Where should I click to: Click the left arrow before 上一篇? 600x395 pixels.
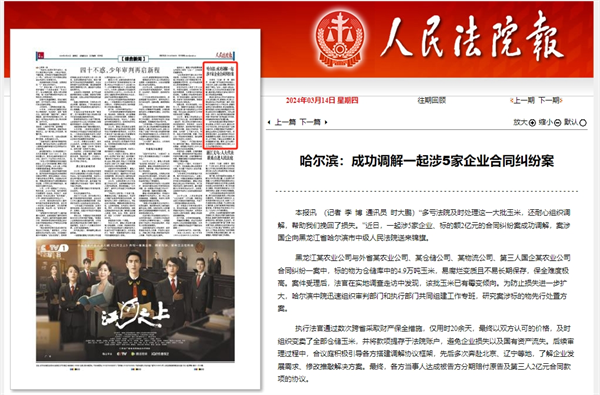coord(269,122)
